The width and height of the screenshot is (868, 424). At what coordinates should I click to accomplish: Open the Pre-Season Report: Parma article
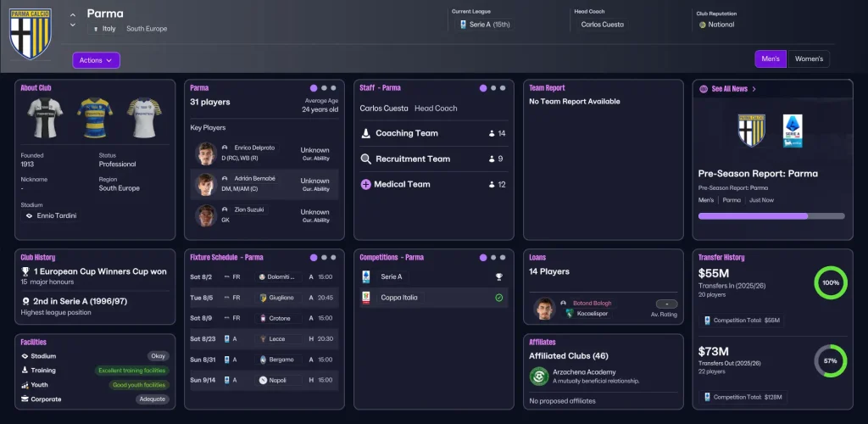(x=758, y=173)
